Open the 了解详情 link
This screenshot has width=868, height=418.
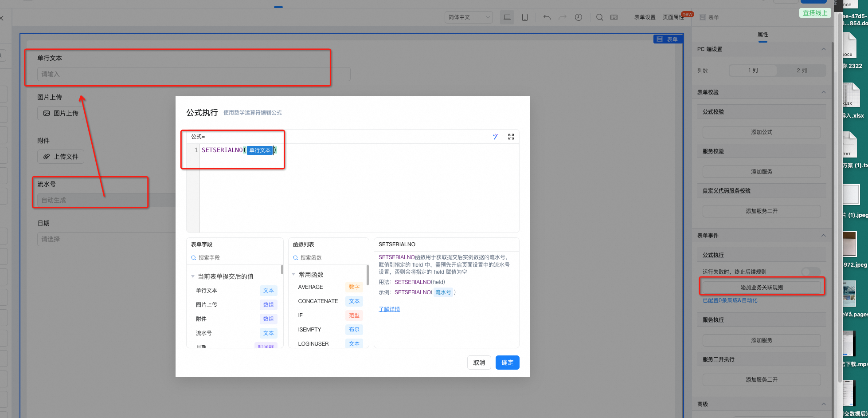pyautogui.click(x=389, y=309)
